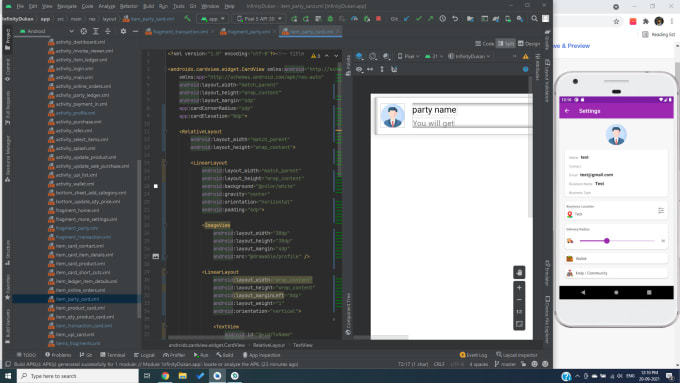680x383 pixels.
Task: Click the night mode preview icon
Action: pyautogui.click(x=386, y=56)
